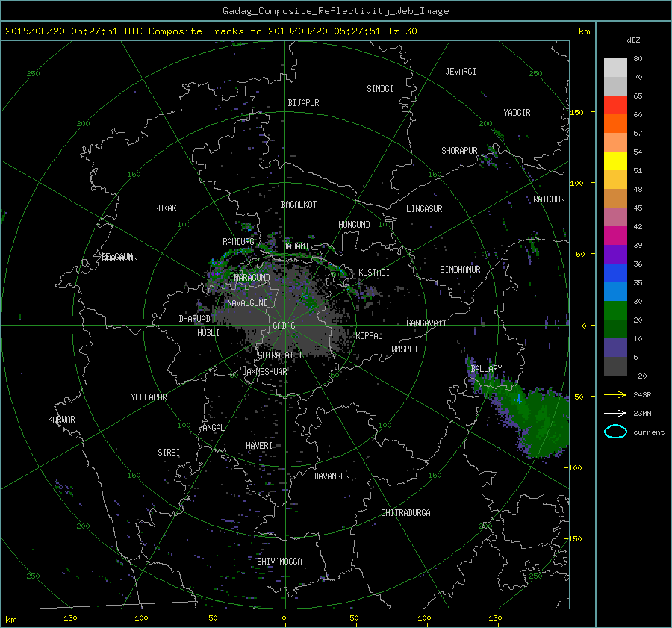Click the SHIVAMOGGA city label
The height and width of the screenshot is (628, 672).
pyautogui.click(x=279, y=562)
